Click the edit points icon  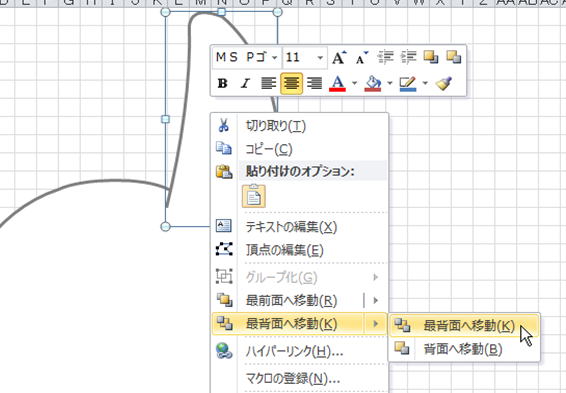(224, 249)
